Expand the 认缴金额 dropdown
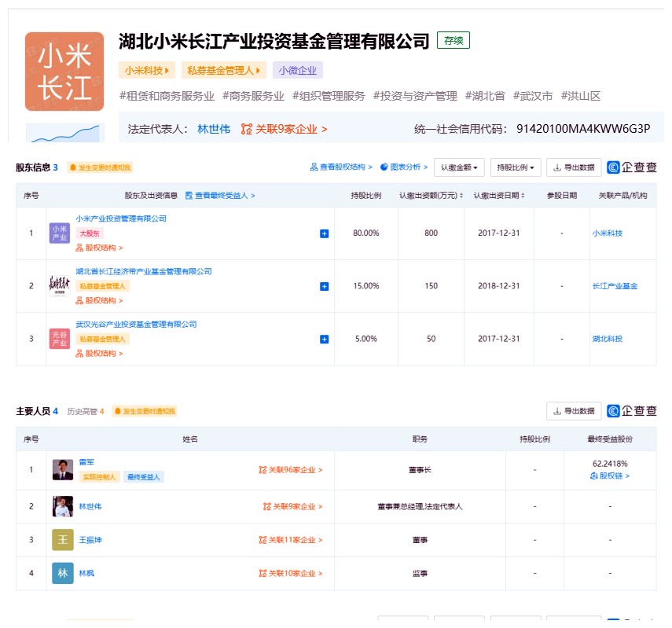This screenshot has height=628, width=672. click(x=459, y=167)
